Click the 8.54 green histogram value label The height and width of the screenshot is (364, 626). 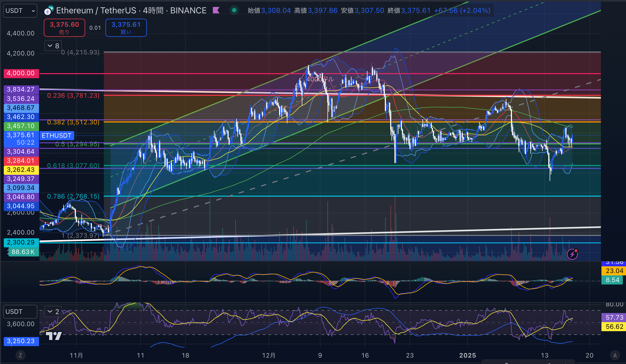tap(612, 280)
